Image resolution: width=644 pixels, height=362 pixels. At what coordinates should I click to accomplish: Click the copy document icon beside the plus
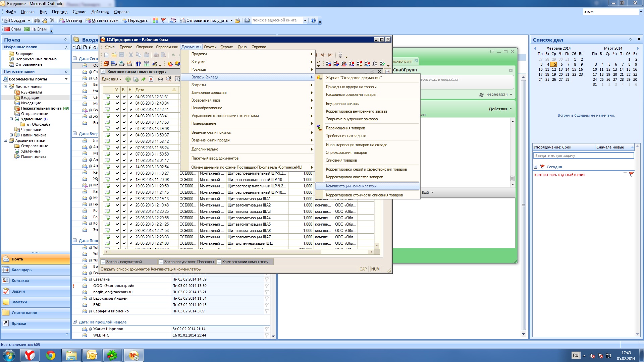136,79
